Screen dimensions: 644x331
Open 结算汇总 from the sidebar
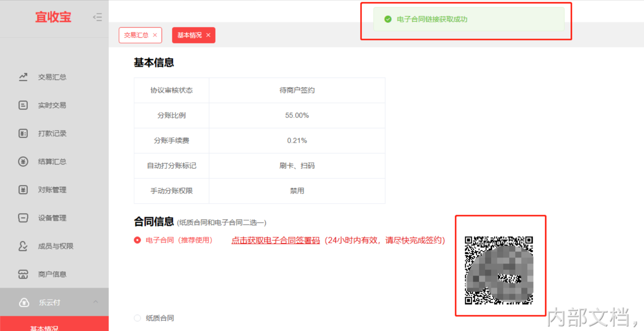(x=52, y=162)
